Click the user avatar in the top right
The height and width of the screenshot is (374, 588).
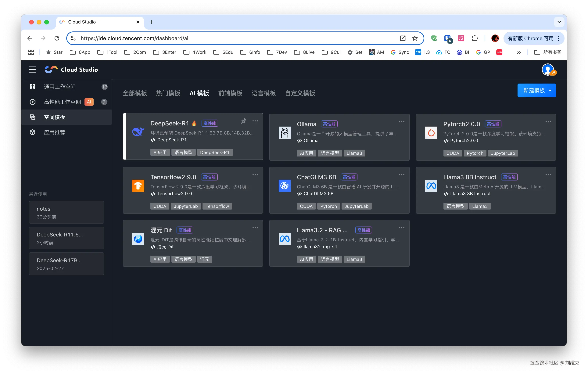pyautogui.click(x=548, y=70)
